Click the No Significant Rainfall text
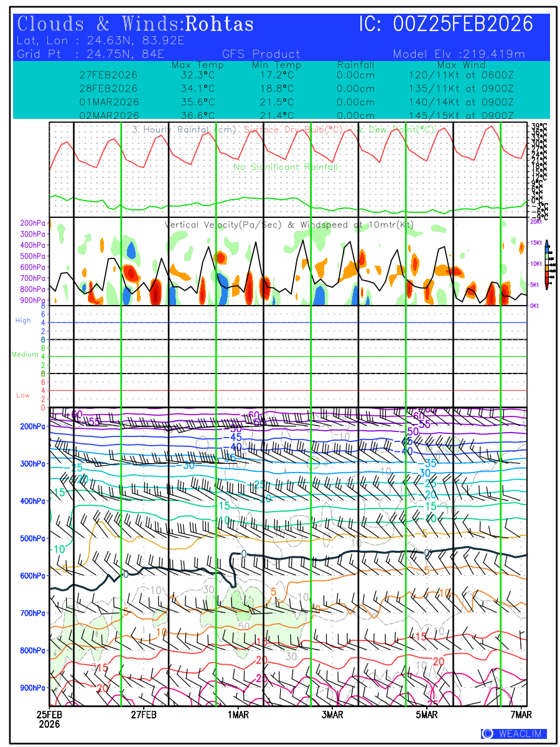Screen dimensions: 560x747 [286, 167]
